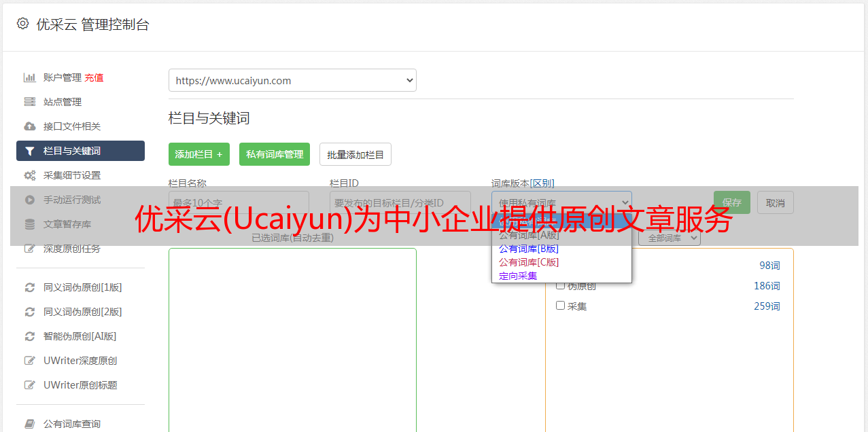Click the 259词 count in 采集 row
Image resolution: width=868 pixels, height=432 pixels.
coord(767,306)
